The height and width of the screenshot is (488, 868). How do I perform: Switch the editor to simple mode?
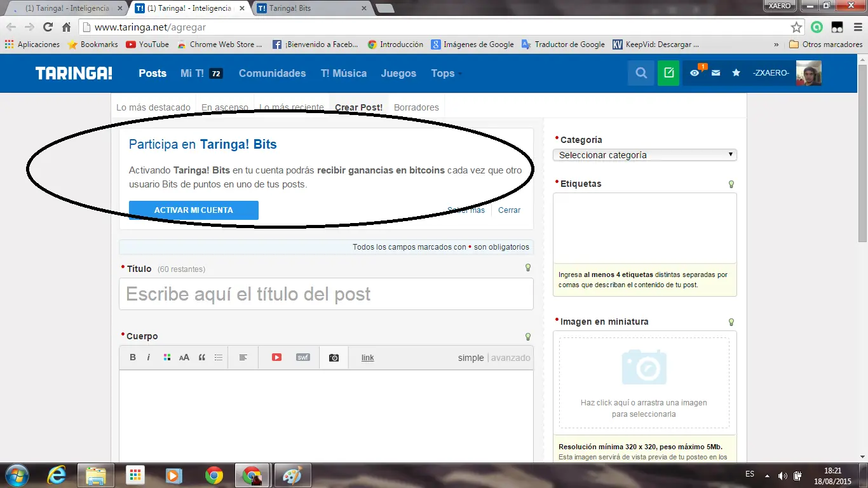(x=471, y=358)
